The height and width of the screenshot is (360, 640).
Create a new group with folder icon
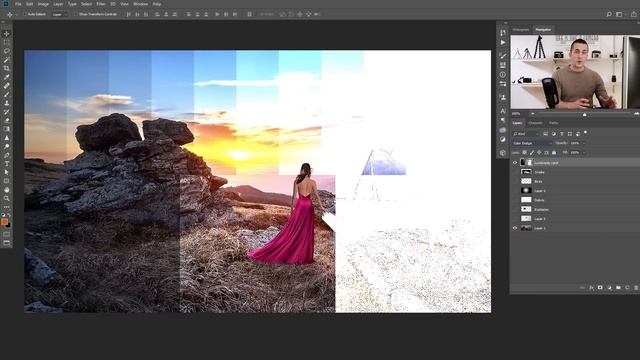click(x=618, y=288)
